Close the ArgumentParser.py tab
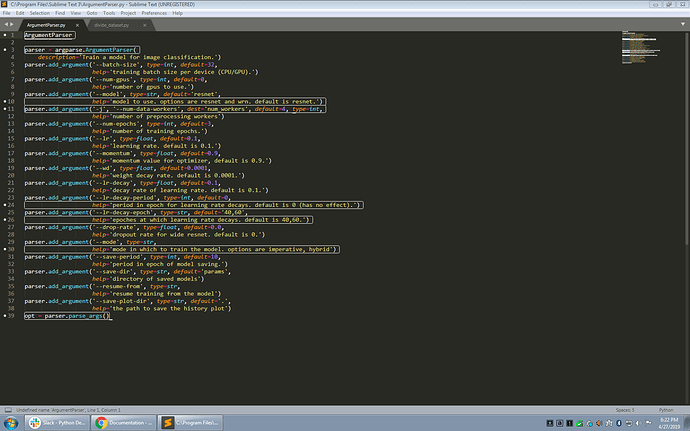The height and width of the screenshot is (431, 690). tap(77, 25)
